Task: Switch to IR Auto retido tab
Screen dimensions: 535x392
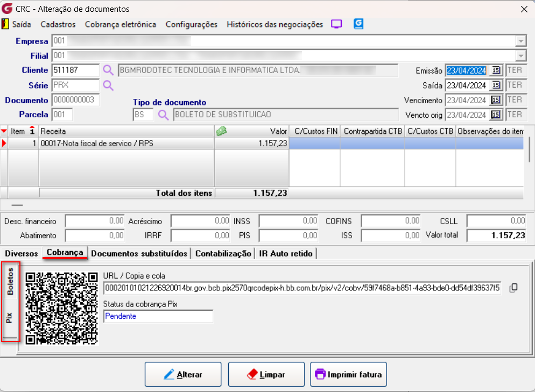Action: click(286, 254)
